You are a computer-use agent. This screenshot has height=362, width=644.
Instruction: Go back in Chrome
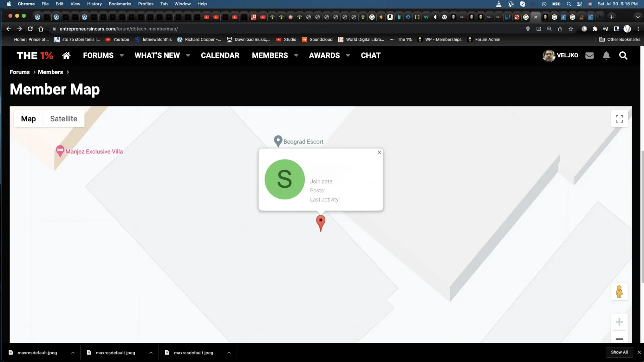(9, 29)
